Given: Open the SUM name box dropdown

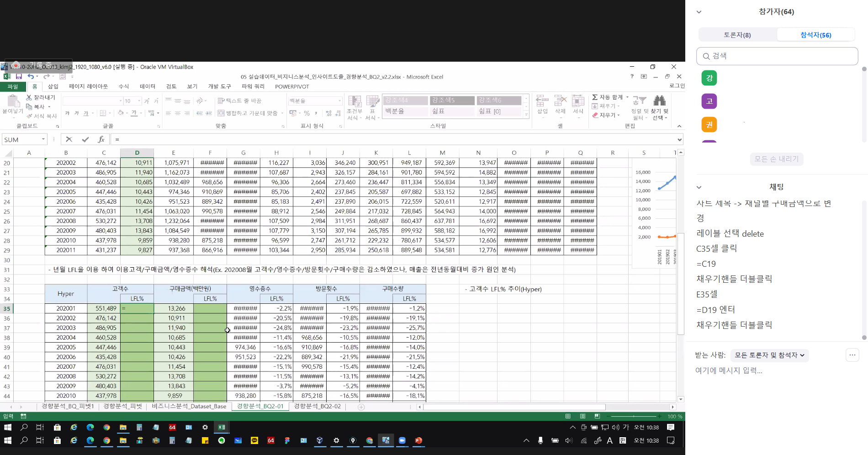Looking at the screenshot, I should tap(43, 139).
